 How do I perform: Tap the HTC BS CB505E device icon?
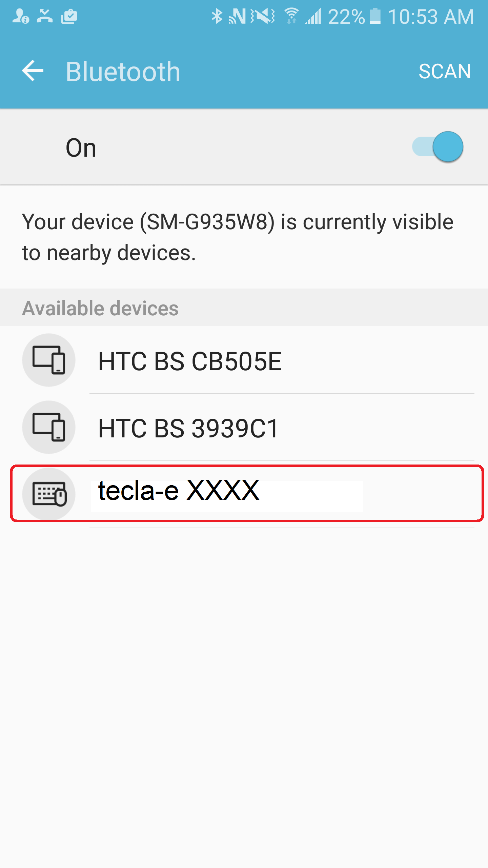coord(49,360)
